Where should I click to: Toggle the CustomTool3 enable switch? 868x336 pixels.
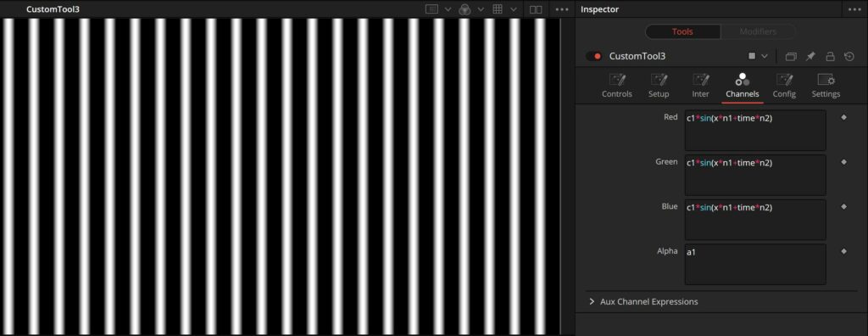click(594, 56)
